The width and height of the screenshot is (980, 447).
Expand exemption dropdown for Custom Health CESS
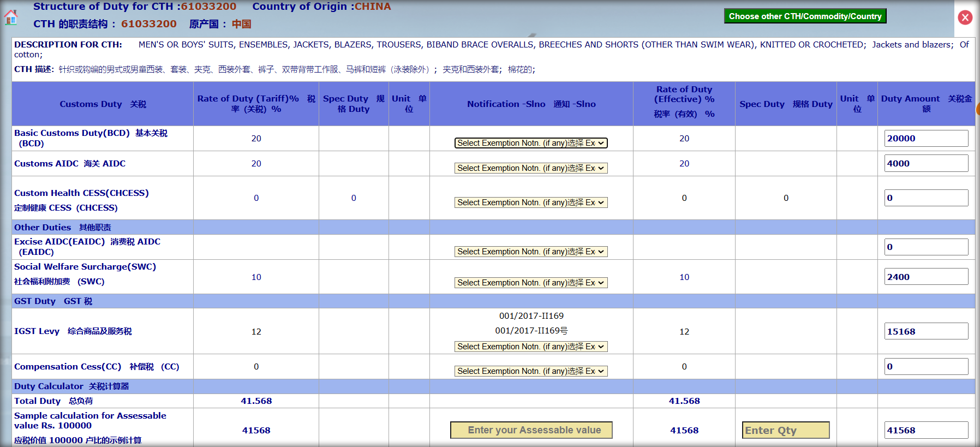coord(531,202)
